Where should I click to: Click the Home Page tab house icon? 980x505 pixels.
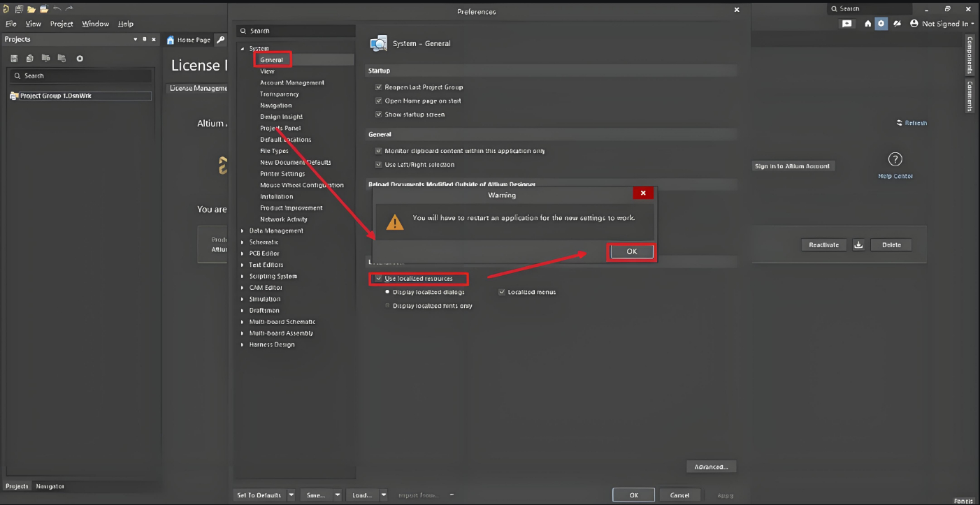171,40
